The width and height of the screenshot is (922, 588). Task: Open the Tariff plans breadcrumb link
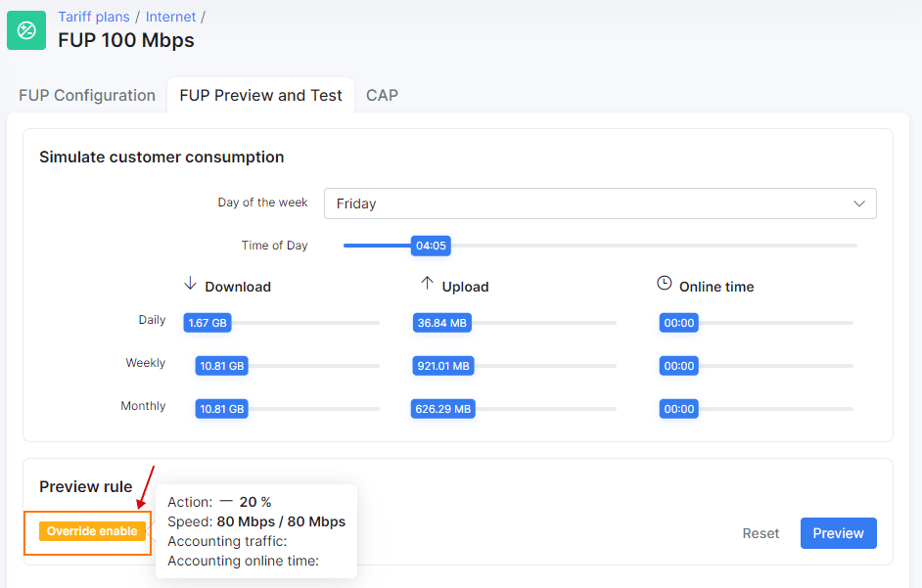[x=94, y=17]
